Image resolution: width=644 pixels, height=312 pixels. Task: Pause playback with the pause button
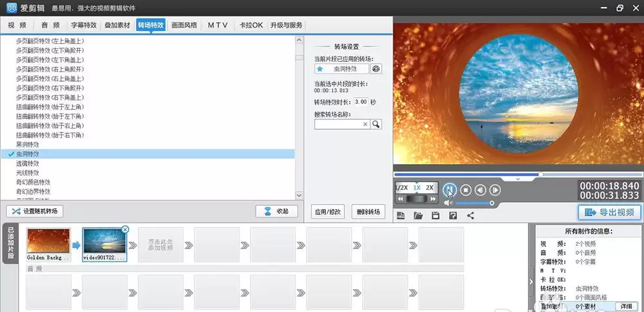click(450, 190)
